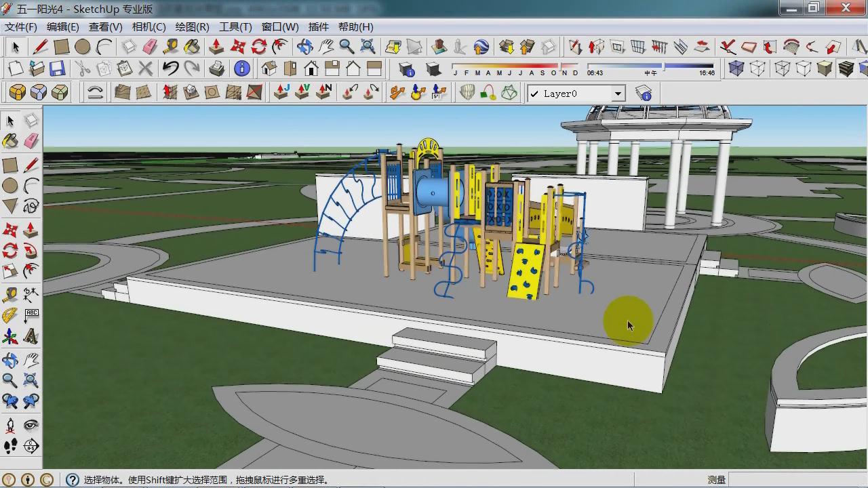Viewport: 868px width, 488px height.
Task: Pick the Dimension tool
Action: (31, 294)
